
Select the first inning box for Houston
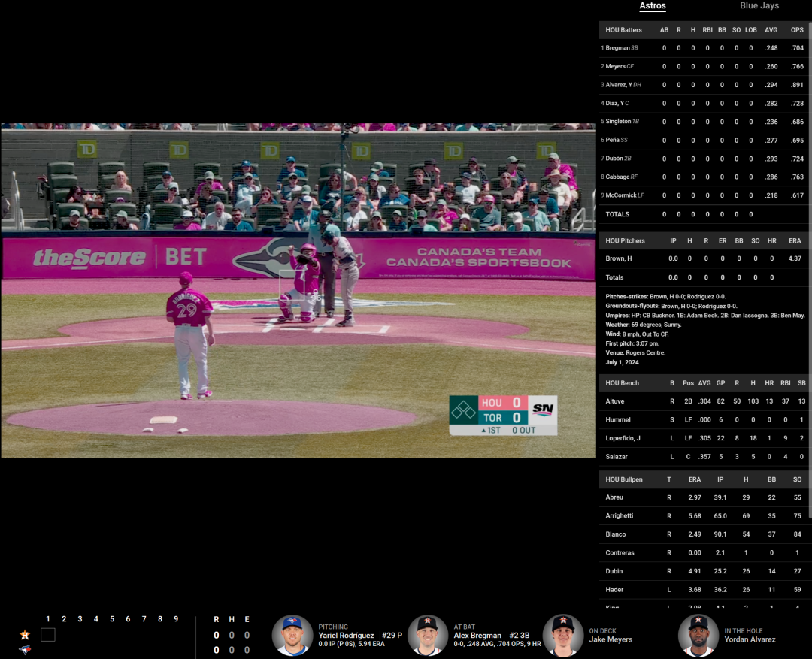[x=47, y=635]
